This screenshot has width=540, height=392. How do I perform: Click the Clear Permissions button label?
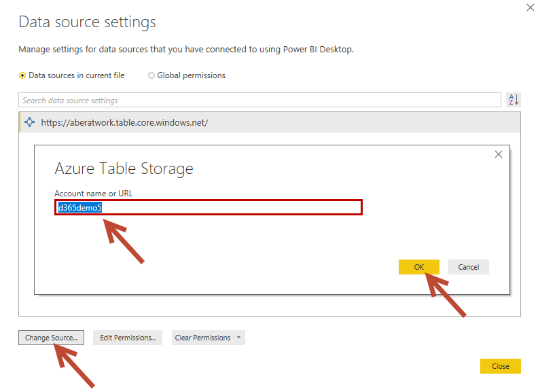[x=202, y=338]
